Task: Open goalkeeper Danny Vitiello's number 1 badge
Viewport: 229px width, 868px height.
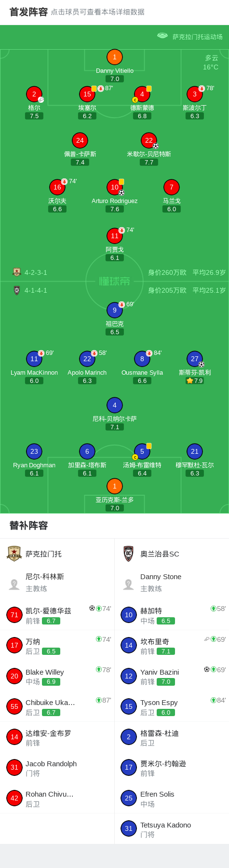Action: [114, 57]
